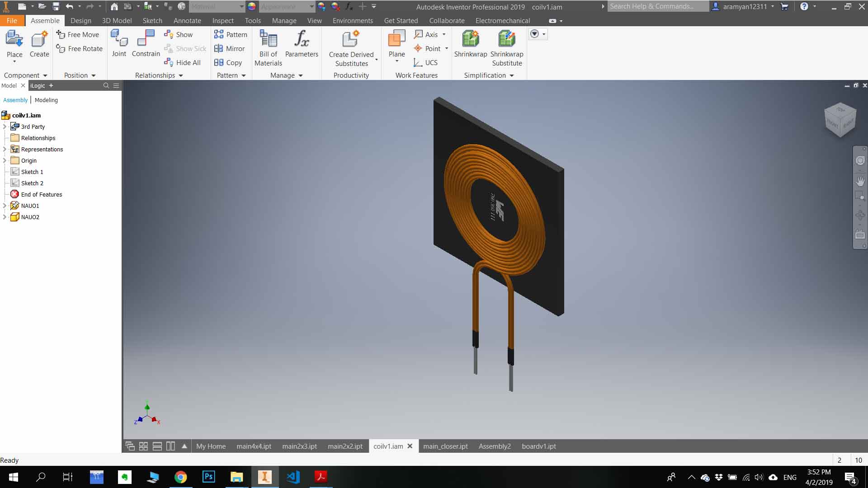Image resolution: width=868 pixels, height=488 pixels.
Task: Click the Appearance color wheel icon
Action: [252, 6]
